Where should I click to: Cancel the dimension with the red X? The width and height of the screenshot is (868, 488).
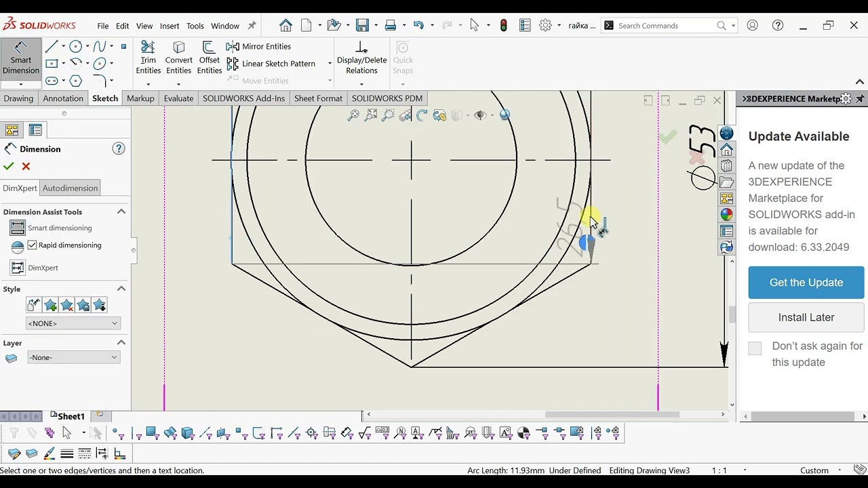(x=26, y=166)
